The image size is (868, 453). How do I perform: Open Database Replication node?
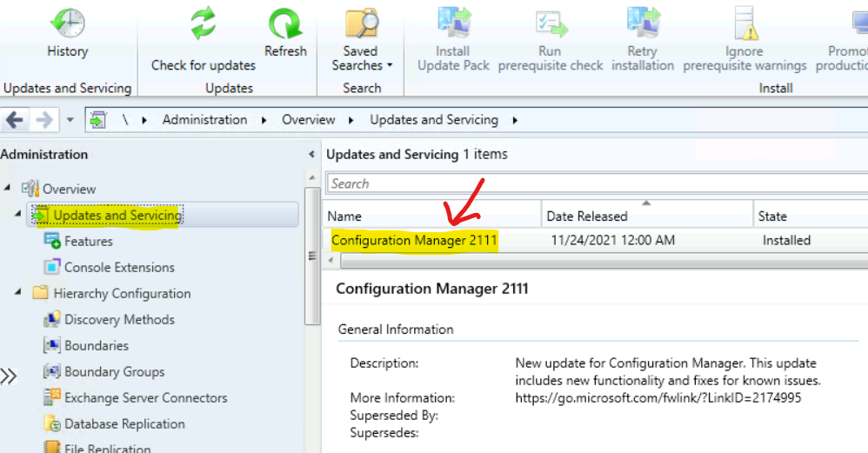[124, 423]
